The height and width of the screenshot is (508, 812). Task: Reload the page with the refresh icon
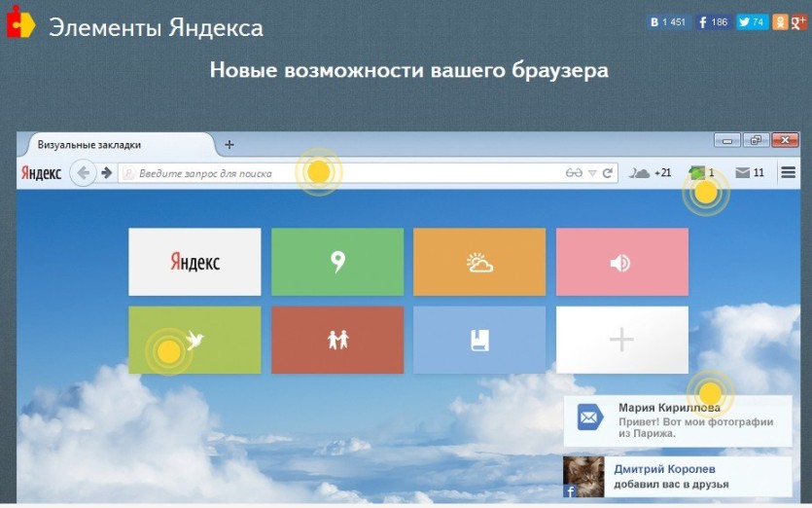tap(608, 173)
